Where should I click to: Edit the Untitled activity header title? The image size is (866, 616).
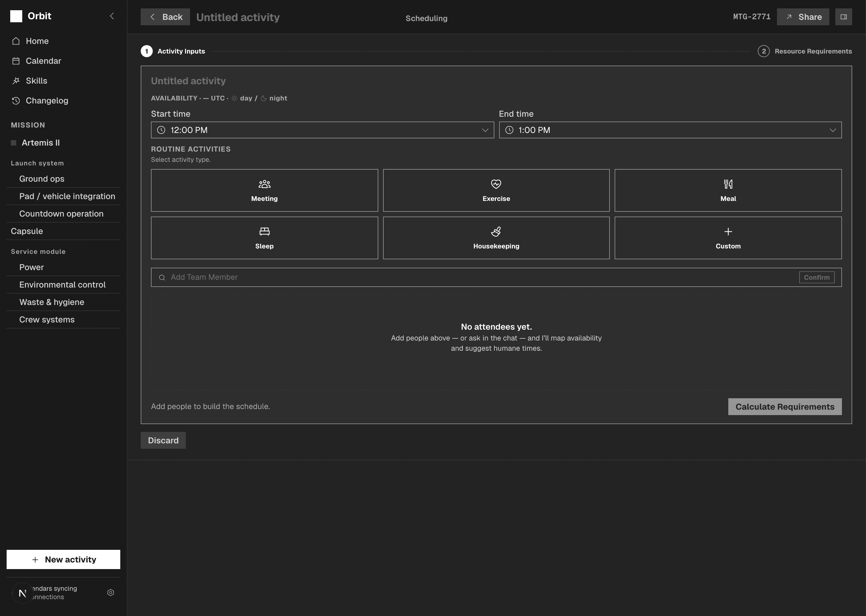tap(238, 17)
